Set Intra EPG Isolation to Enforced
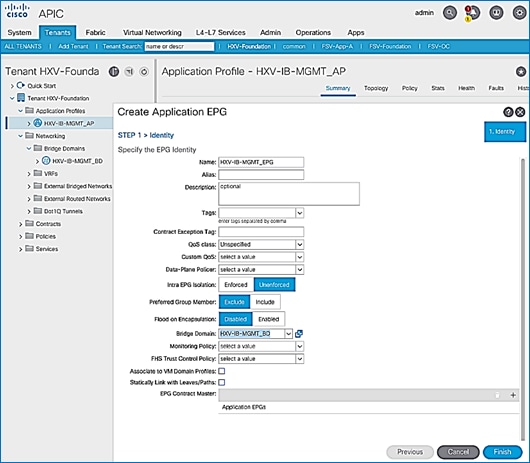Viewport: 530px width, 463px height. [x=236, y=285]
